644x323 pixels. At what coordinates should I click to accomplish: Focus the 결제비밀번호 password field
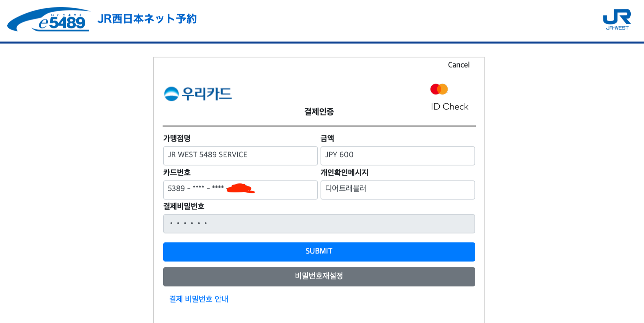point(319,224)
